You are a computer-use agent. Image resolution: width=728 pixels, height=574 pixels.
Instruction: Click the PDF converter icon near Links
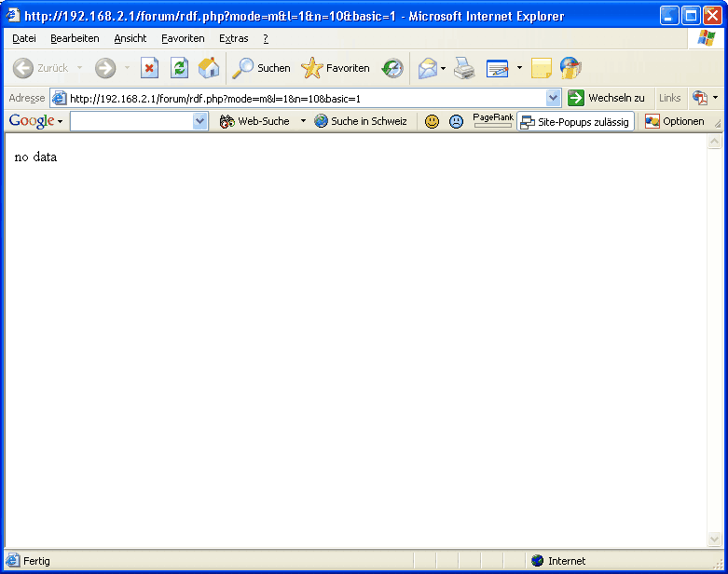(700, 98)
